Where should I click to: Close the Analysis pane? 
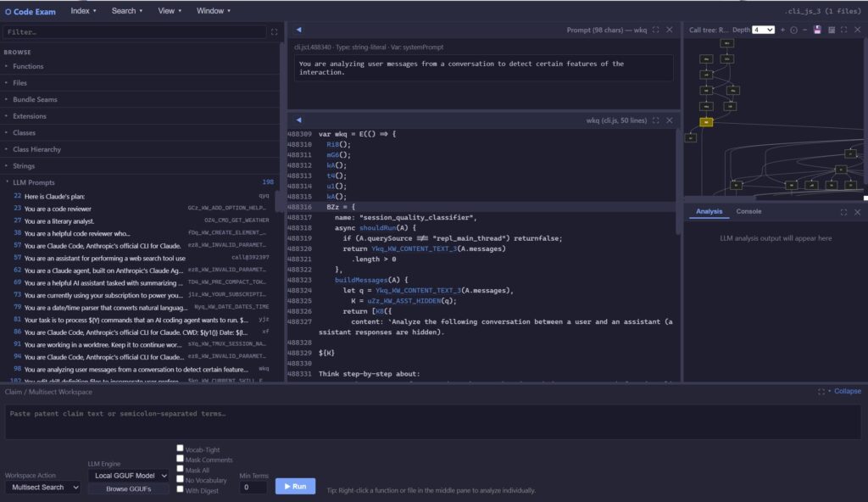point(858,212)
